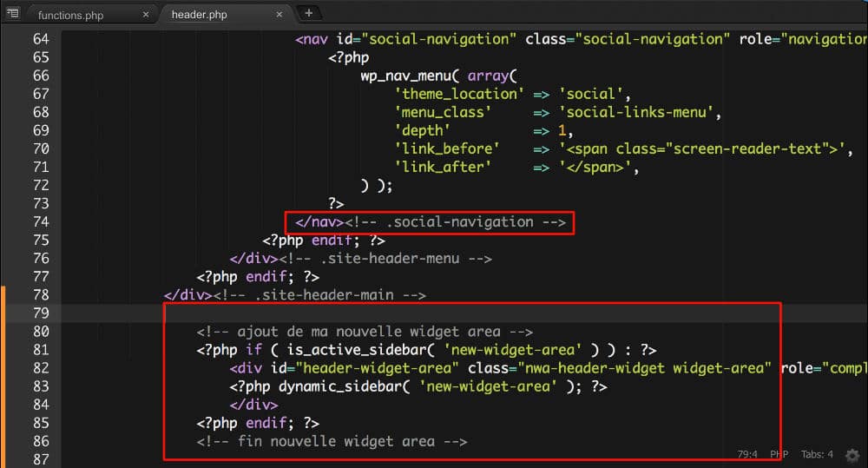Click the 'screen-reader-text' span string

[702, 149]
